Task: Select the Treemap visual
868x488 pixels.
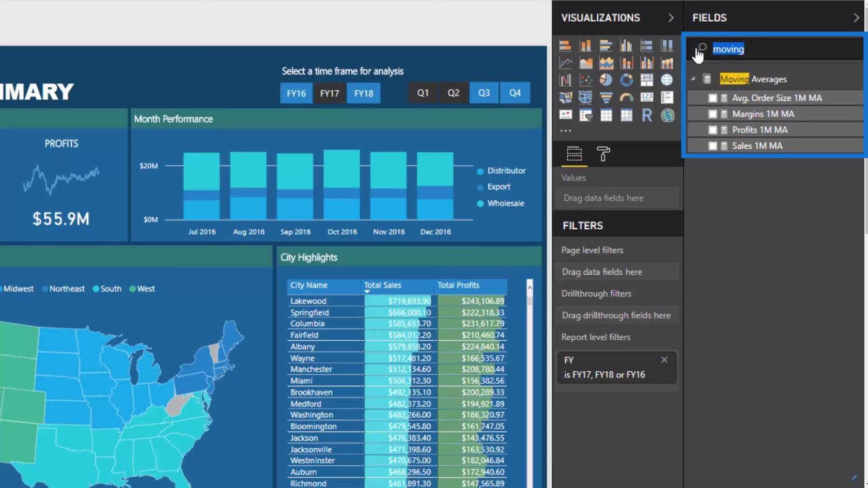Action: pos(646,80)
